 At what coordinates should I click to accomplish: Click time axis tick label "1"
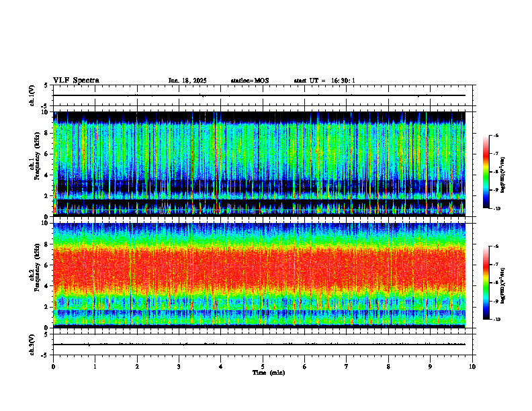[x=95, y=367]
